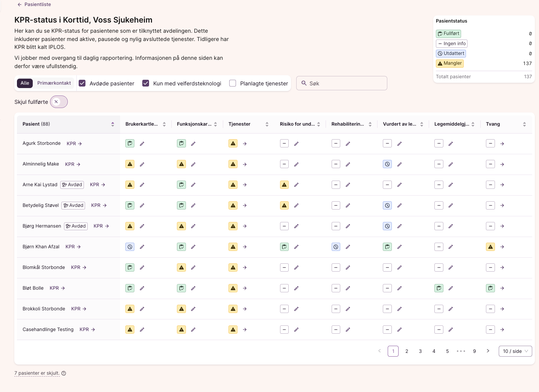Click outdated clock icon for Bjørn Khan Afzal Brukerkartlegging
The width and height of the screenshot is (539, 392).
pyautogui.click(x=130, y=247)
